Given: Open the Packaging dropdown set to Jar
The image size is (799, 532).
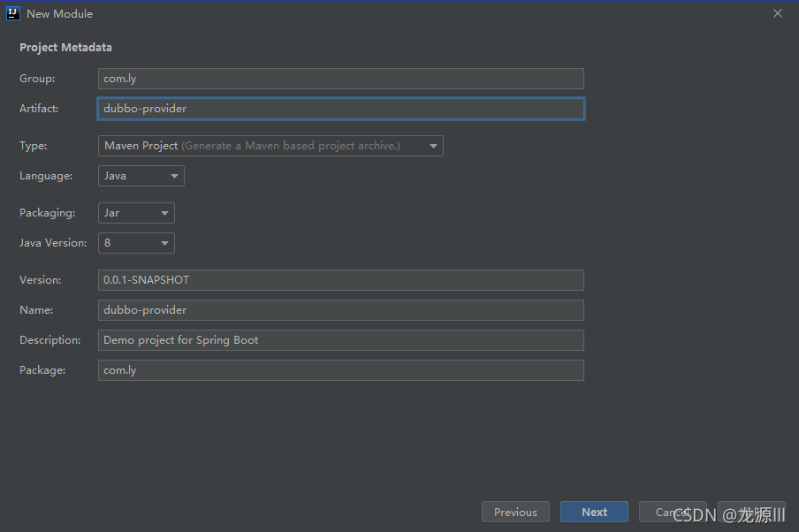Looking at the screenshot, I should (x=136, y=213).
